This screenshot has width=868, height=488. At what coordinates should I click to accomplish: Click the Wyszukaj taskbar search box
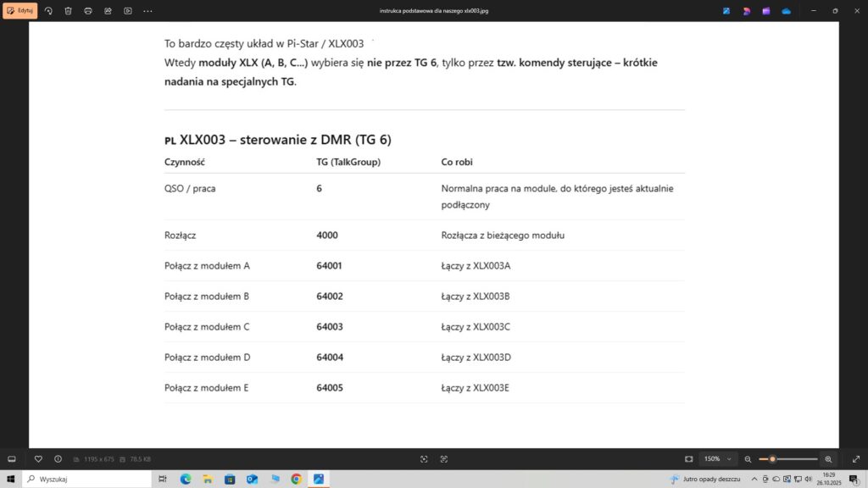85,479
